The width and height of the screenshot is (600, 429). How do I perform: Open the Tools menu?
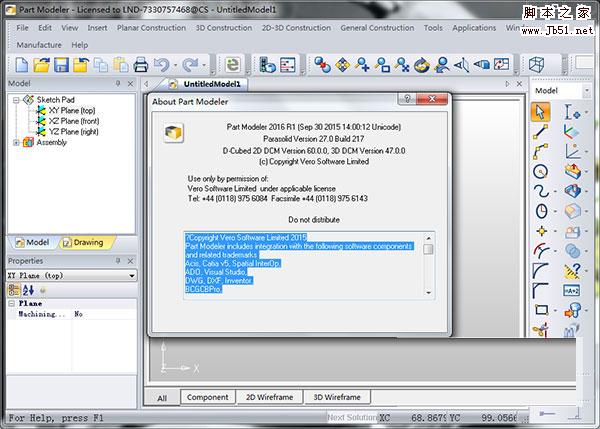[433, 28]
